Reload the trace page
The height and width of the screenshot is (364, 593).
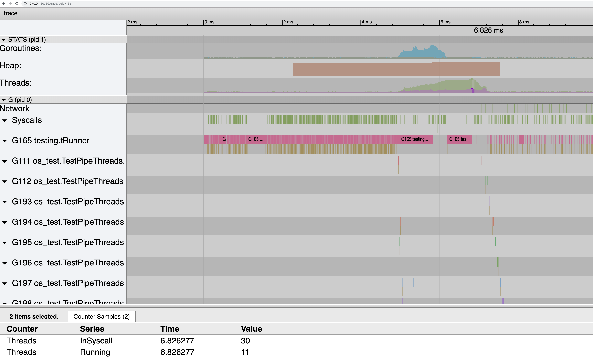(17, 4)
